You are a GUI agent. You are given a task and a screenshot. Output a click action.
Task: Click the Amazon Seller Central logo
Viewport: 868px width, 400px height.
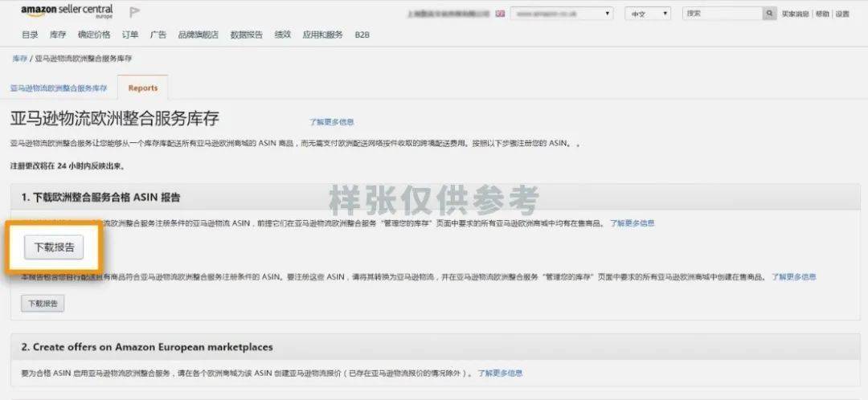[67, 12]
